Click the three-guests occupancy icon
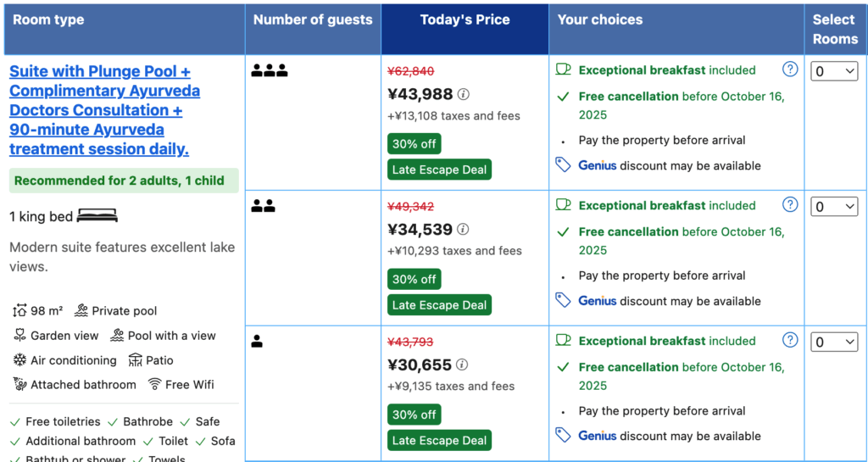Screen dimensions: 868x462 [270, 71]
